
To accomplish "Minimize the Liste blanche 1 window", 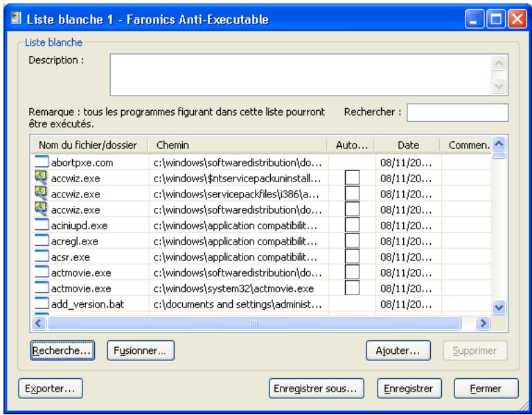I will click(475, 19).
